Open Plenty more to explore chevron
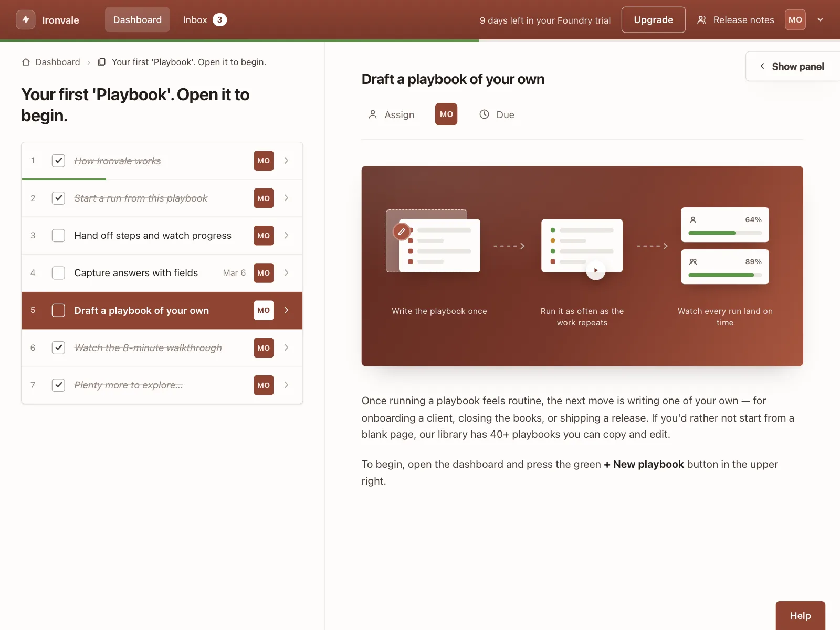The height and width of the screenshot is (630, 840). (286, 385)
